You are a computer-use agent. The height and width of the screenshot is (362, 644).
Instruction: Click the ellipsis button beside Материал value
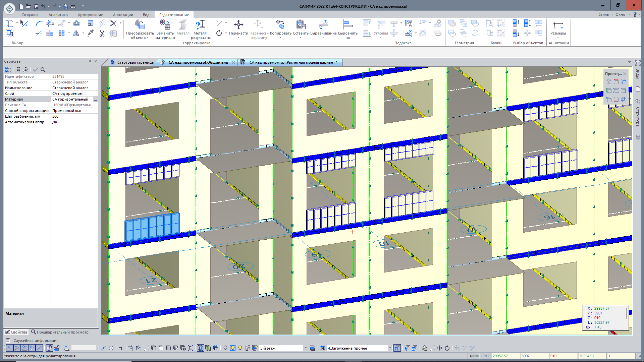pos(95,100)
